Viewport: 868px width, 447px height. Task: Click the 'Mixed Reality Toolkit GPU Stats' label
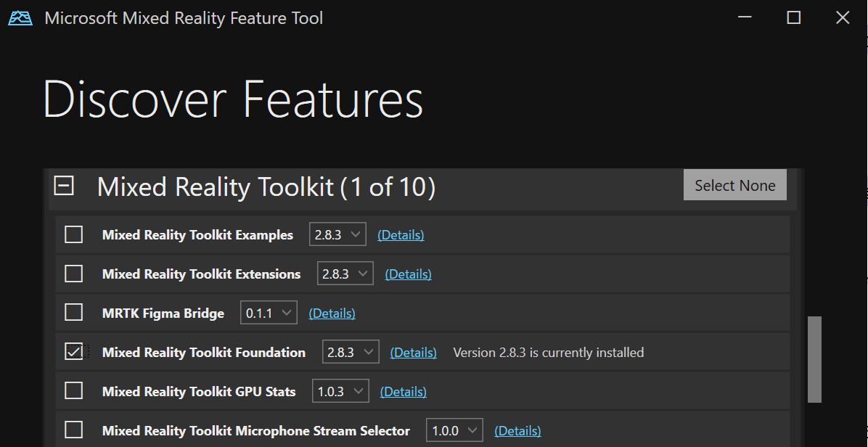199,392
